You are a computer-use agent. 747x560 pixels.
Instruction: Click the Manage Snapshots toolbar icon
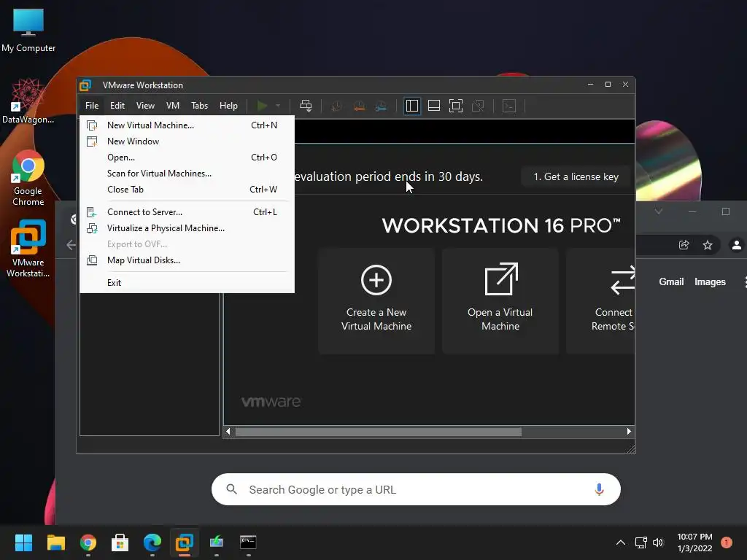click(381, 106)
